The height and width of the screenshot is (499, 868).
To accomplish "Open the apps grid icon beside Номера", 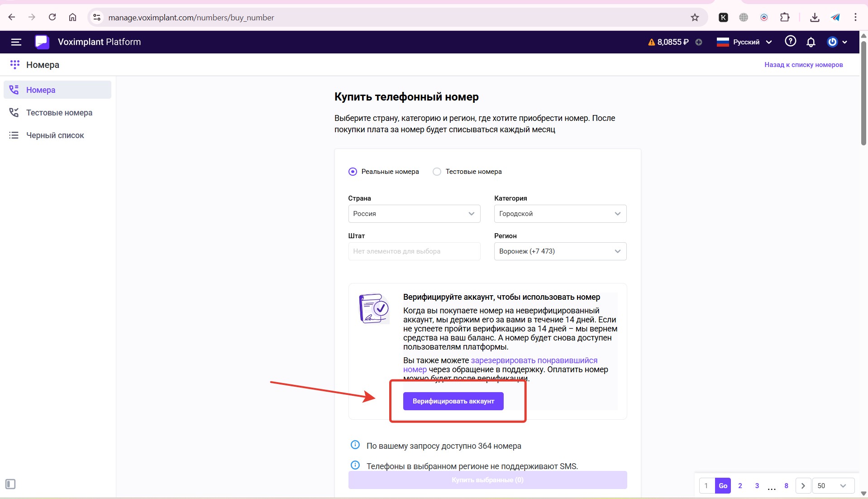I will click(14, 65).
